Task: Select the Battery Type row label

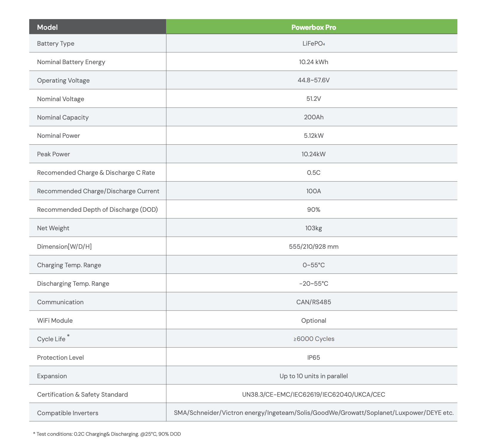Action: click(x=56, y=44)
